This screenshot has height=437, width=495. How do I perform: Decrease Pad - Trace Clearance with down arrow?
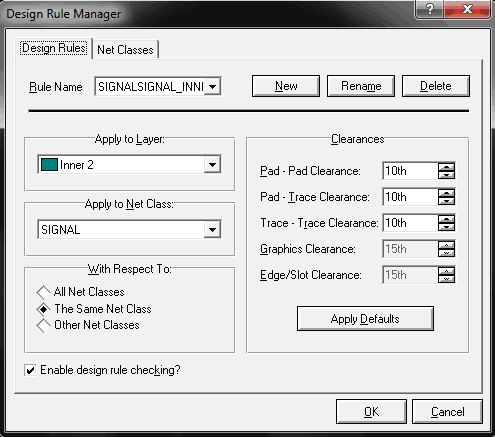446,201
